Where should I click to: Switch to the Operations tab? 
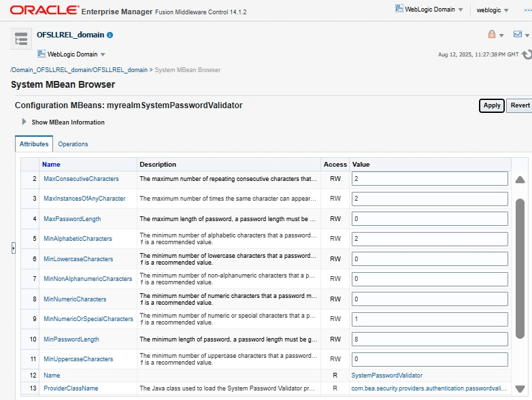[73, 144]
